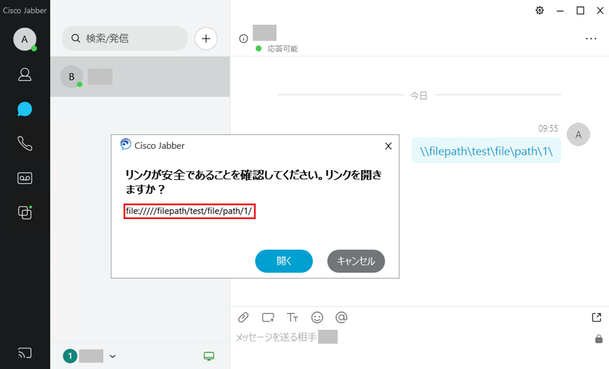Screen dimensions: 609x369
Task: Maximize the Jabber window
Action: [x=580, y=10]
